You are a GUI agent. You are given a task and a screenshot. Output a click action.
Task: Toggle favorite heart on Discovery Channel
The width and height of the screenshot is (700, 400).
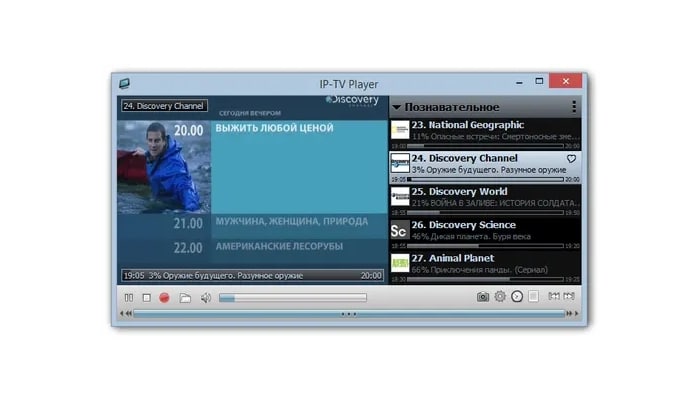pos(571,158)
